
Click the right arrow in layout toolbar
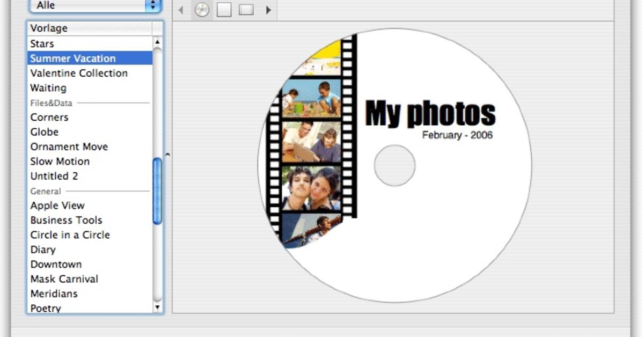(268, 10)
